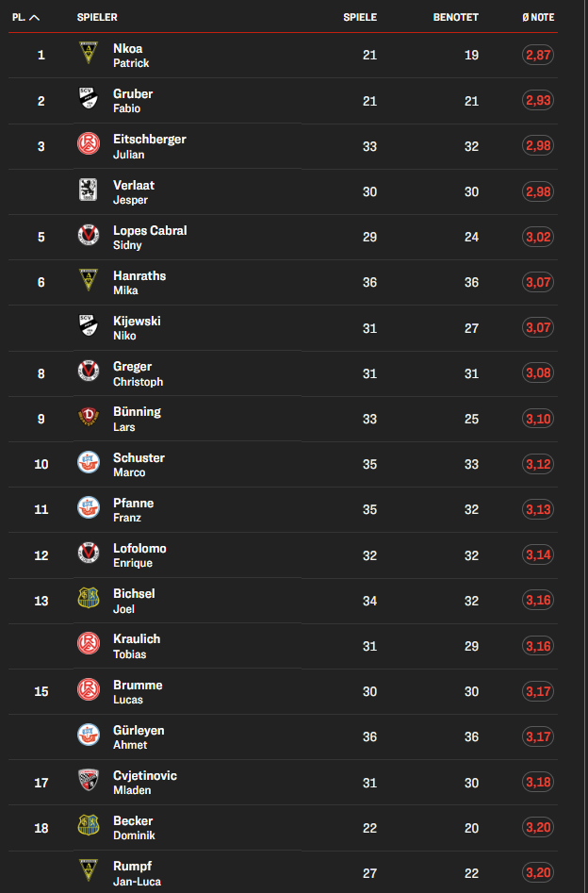Open the club crest beside Eitschberger Julian
The width and height of the screenshot is (588, 893).
coord(88,145)
